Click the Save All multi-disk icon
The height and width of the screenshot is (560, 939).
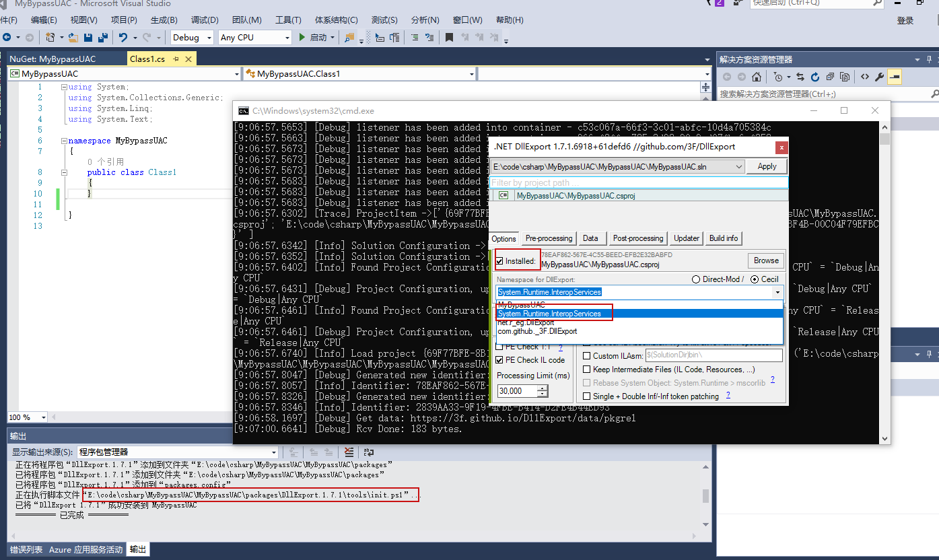coord(103,38)
